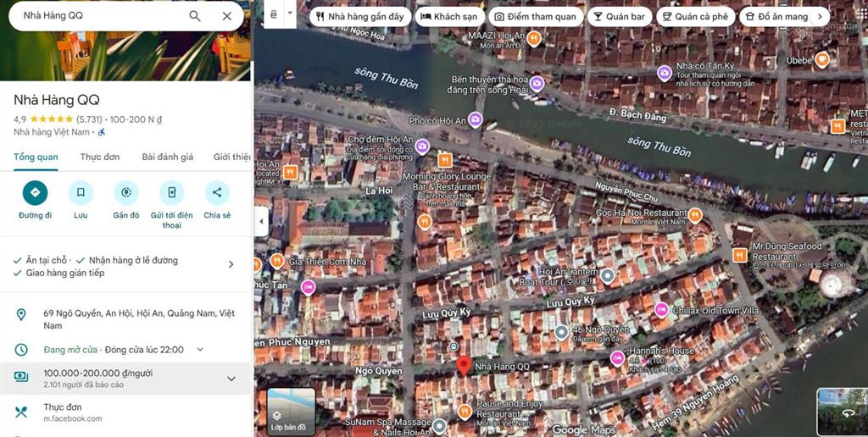868x437 pixels.
Task: Click Nhà hàng Việt Nam category
Action: click(x=52, y=132)
